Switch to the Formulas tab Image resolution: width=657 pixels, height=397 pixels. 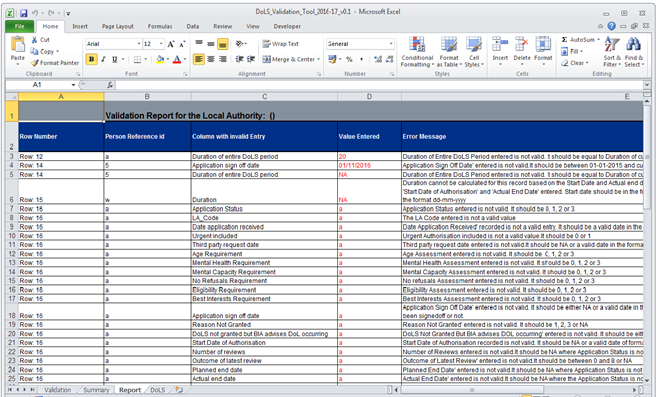[160, 26]
